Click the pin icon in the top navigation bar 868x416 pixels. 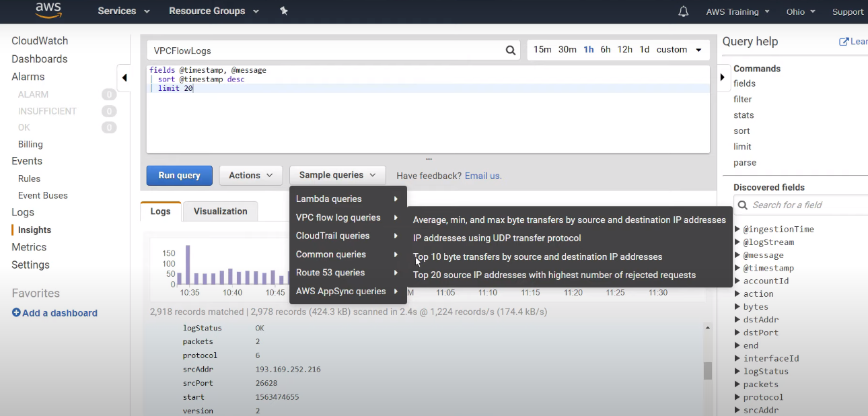283,11
